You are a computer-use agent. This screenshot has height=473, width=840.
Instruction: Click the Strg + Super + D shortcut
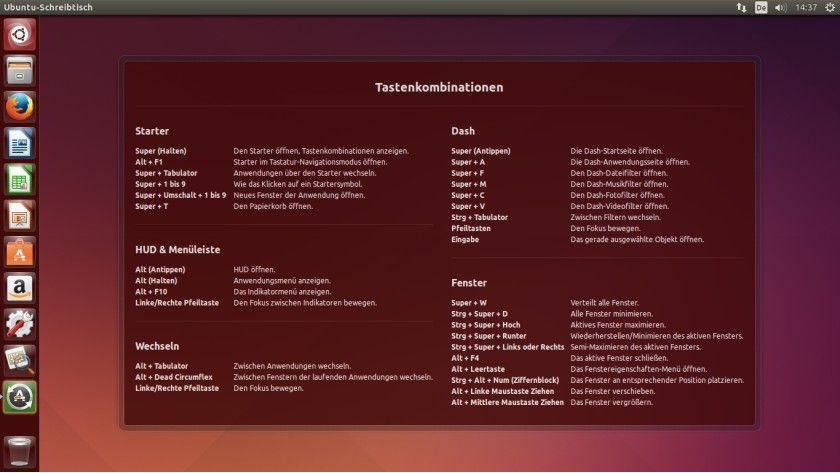tap(479, 314)
